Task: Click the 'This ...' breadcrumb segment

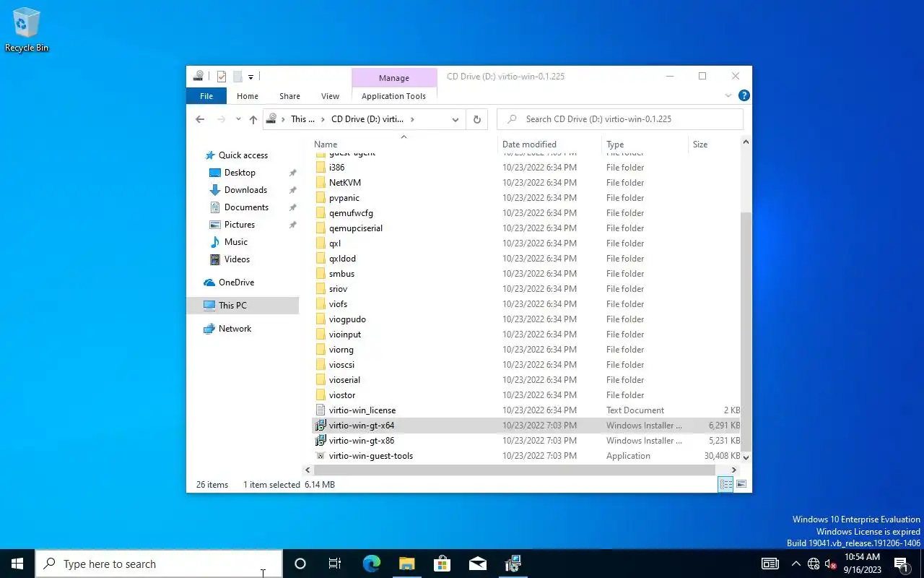Action: click(302, 119)
